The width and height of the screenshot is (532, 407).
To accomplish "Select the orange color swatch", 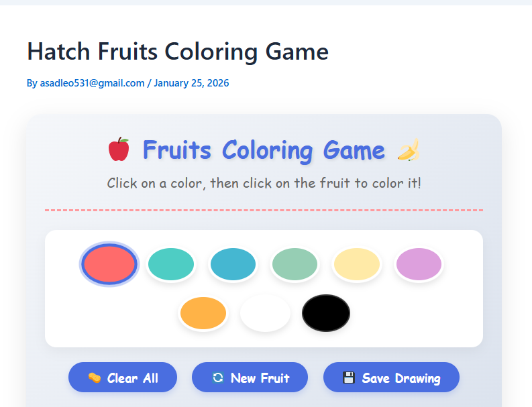I will (203, 313).
